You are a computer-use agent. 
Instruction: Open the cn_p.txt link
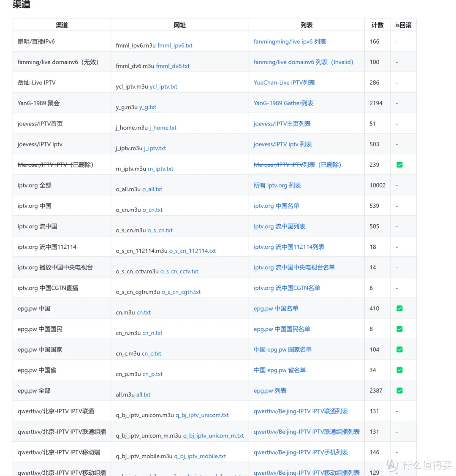click(x=152, y=374)
